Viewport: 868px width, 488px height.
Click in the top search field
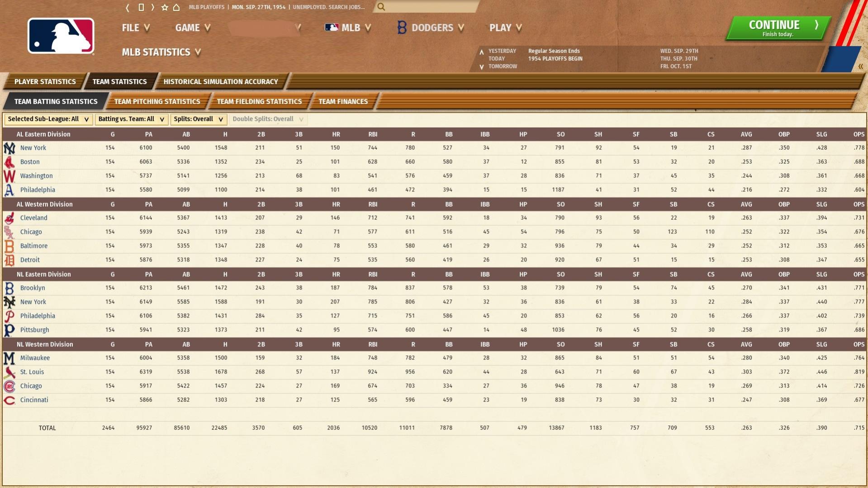point(430,7)
